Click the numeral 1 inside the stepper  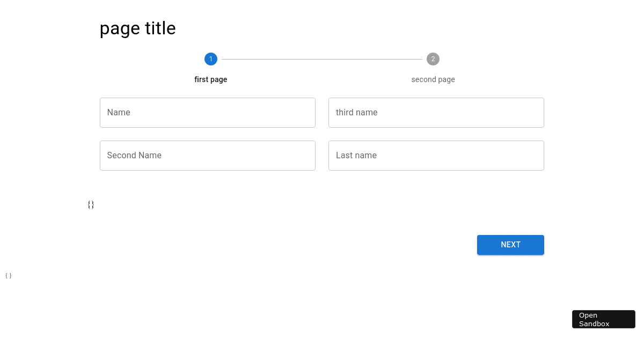tap(211, 59)
